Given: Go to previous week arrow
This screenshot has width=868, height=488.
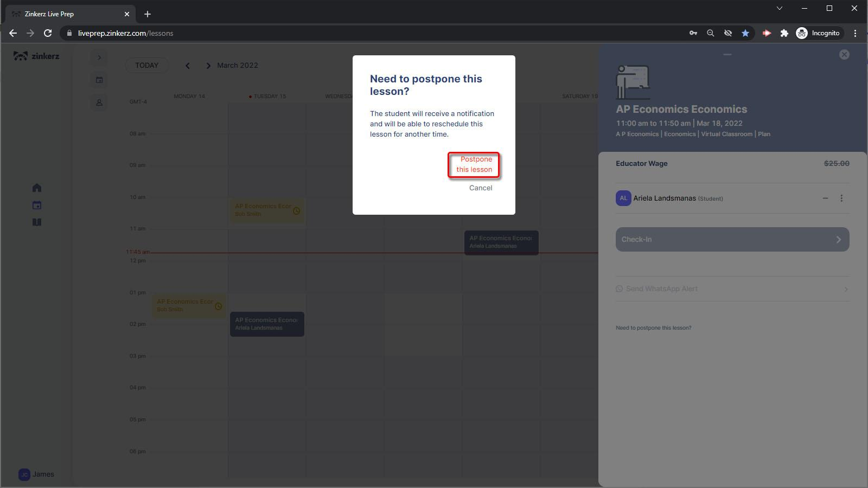Looking at the screenshot, I should click(188, 66).
